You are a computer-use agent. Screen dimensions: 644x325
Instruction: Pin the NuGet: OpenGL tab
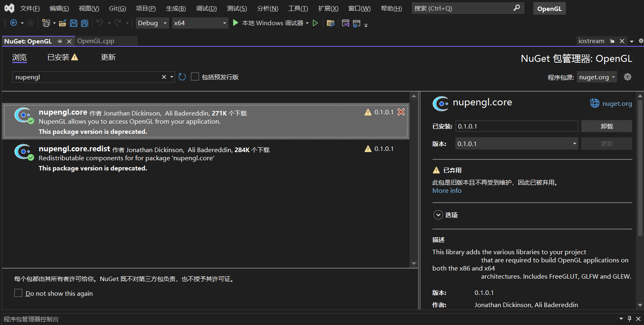click(59, 41)
